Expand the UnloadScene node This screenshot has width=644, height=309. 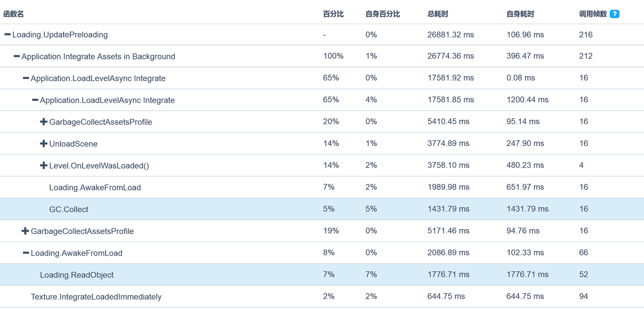44,144
